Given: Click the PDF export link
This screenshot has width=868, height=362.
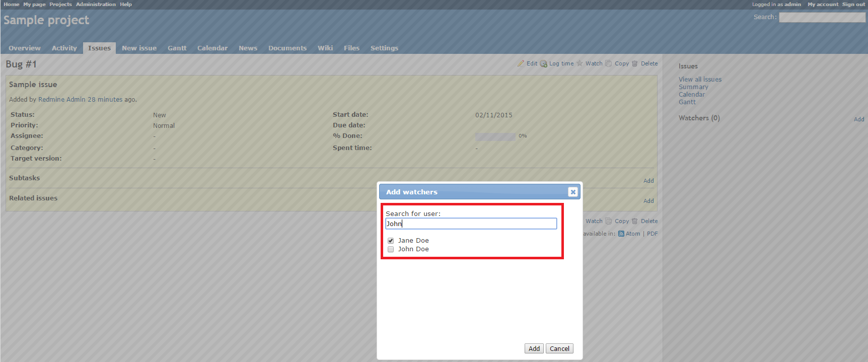Looking at the screenshot, I should point(653,234).
